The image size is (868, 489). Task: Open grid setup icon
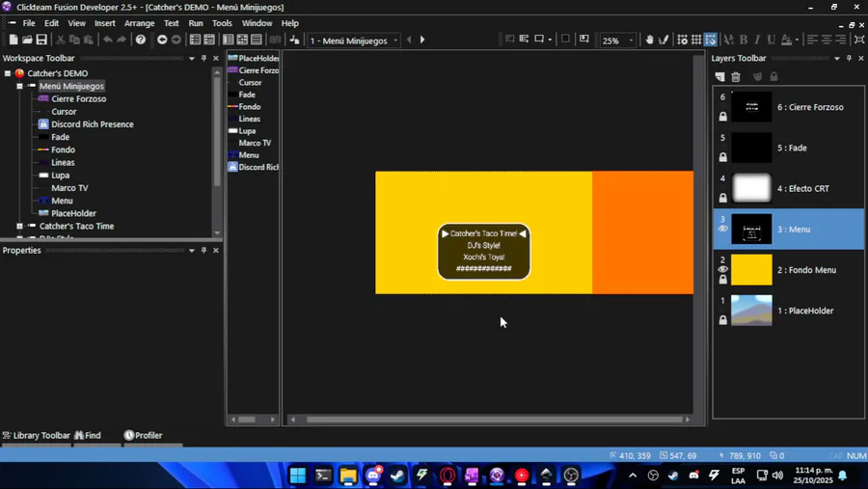[x=683, y=40]
